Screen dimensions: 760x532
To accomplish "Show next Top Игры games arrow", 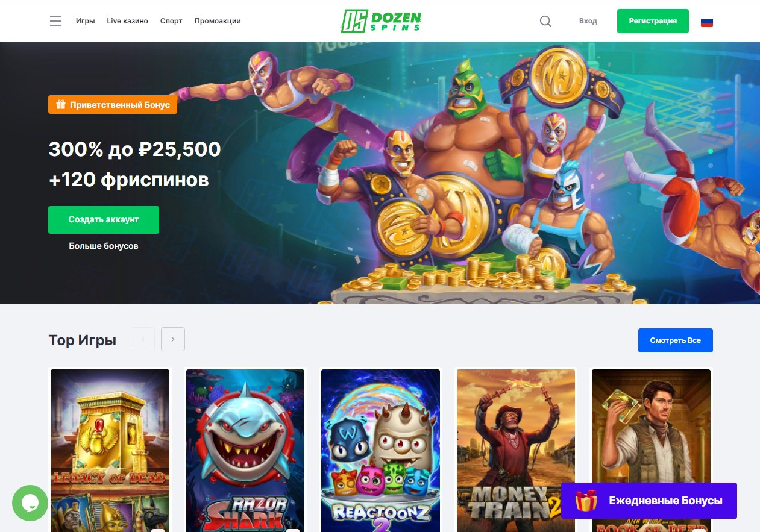I will pos(173,339).
